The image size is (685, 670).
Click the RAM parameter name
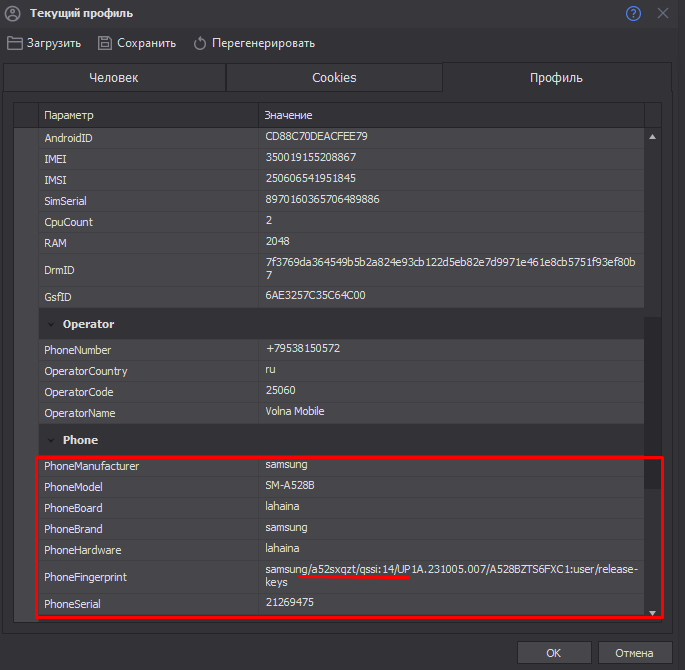55,243
